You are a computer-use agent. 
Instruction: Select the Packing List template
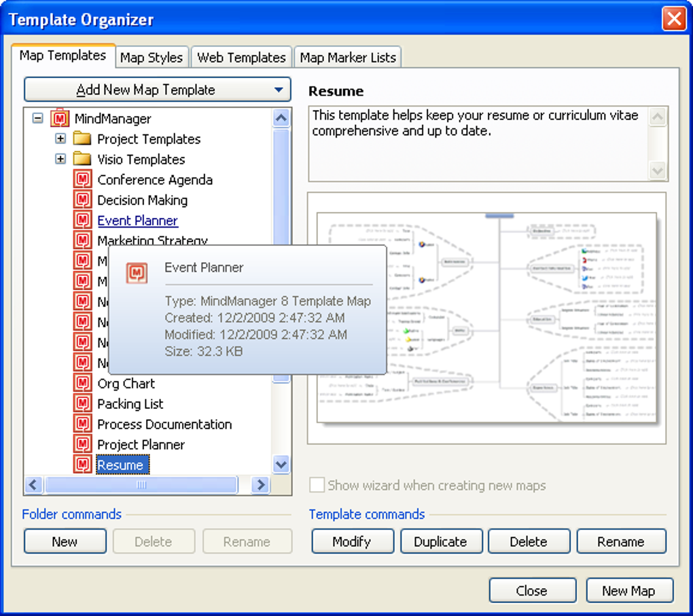click(130, 403)
